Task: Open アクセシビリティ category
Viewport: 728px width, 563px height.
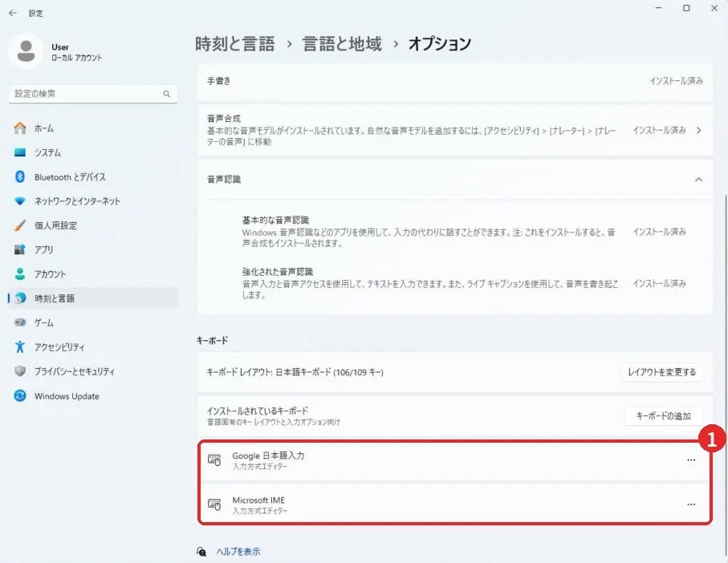Action: click(93, 346)
